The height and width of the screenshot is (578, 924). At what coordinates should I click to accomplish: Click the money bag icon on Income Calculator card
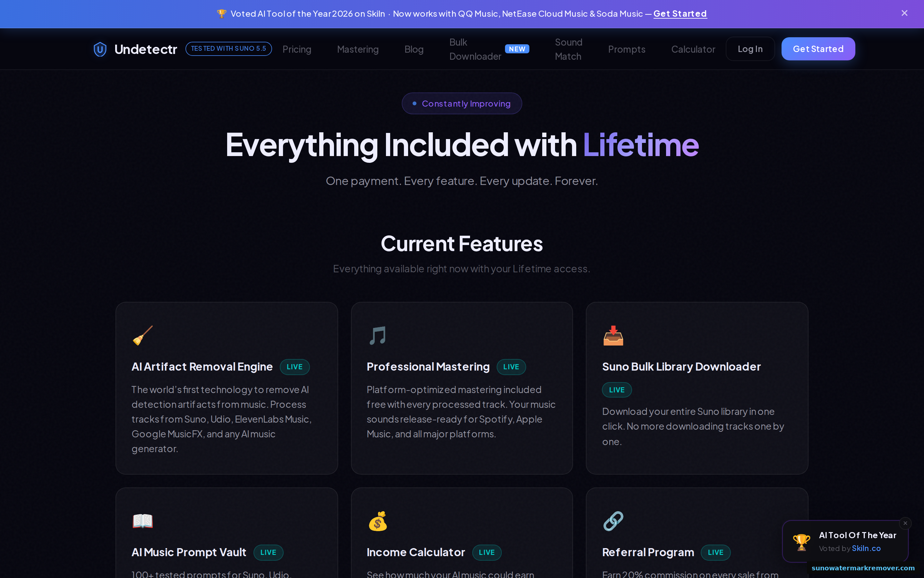(377, 521)
